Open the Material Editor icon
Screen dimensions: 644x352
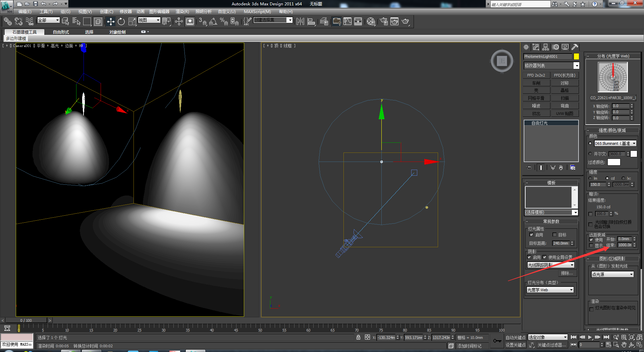(x=371, y=21)
